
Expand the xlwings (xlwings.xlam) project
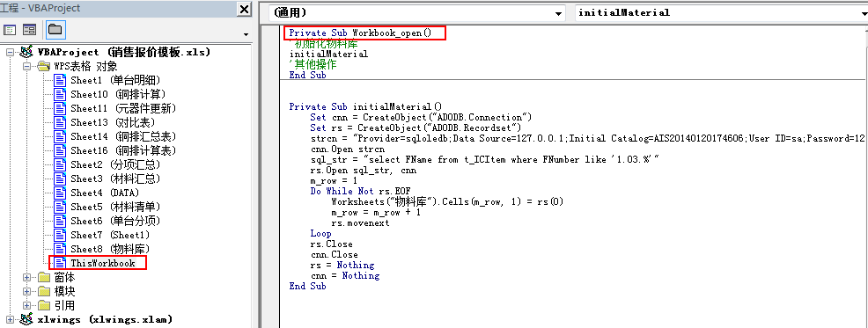(x=10, y=319)
